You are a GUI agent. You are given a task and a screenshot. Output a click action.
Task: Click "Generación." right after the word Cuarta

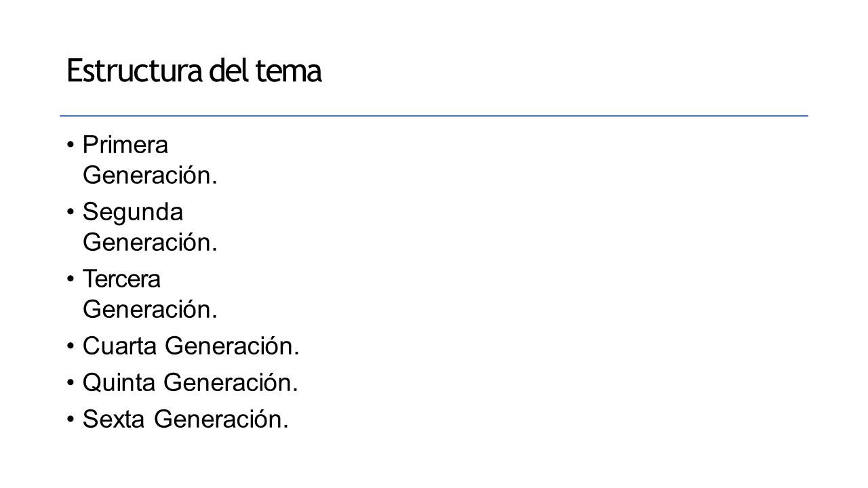tap(232, 348)
